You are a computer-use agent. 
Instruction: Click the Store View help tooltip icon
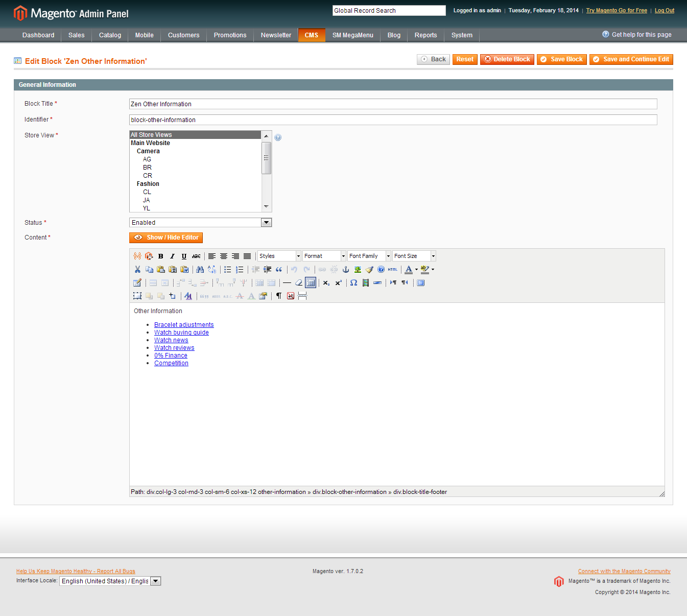click(278, 137)
